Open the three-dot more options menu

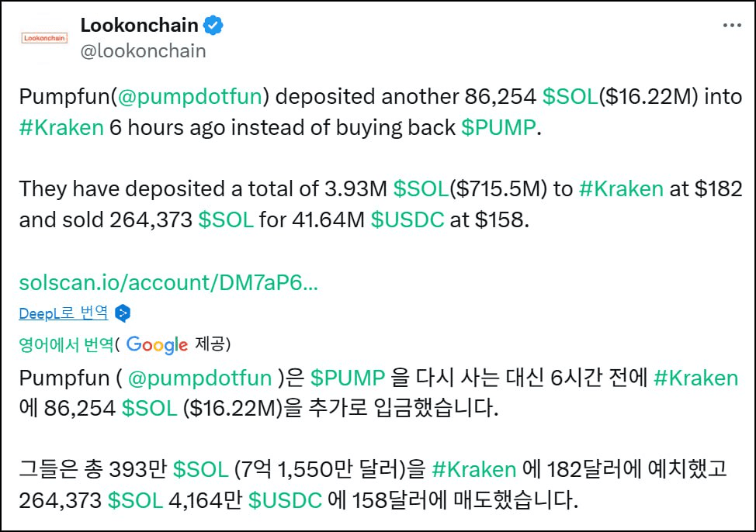pos(732,25)
